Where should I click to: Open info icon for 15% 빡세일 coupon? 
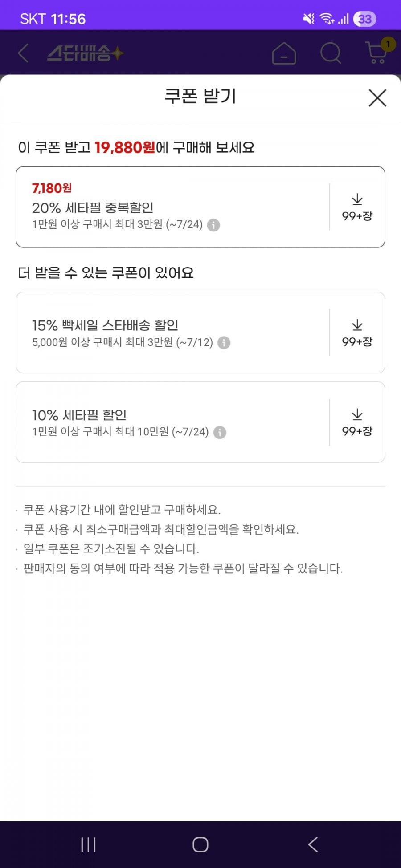(x=224, y=343)
